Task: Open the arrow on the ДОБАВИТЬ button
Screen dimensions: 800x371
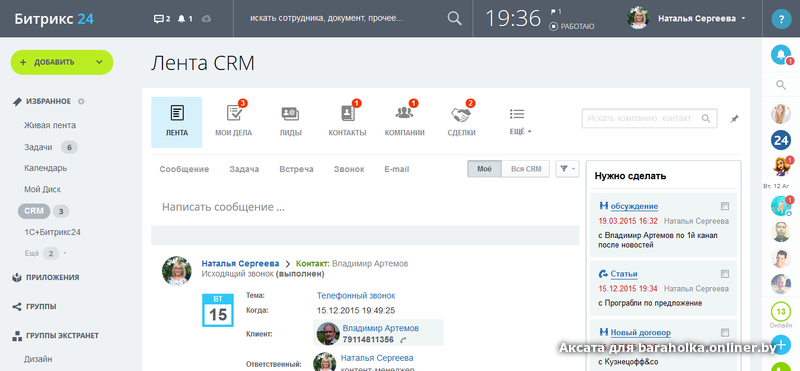Action: tap(99, 62)
